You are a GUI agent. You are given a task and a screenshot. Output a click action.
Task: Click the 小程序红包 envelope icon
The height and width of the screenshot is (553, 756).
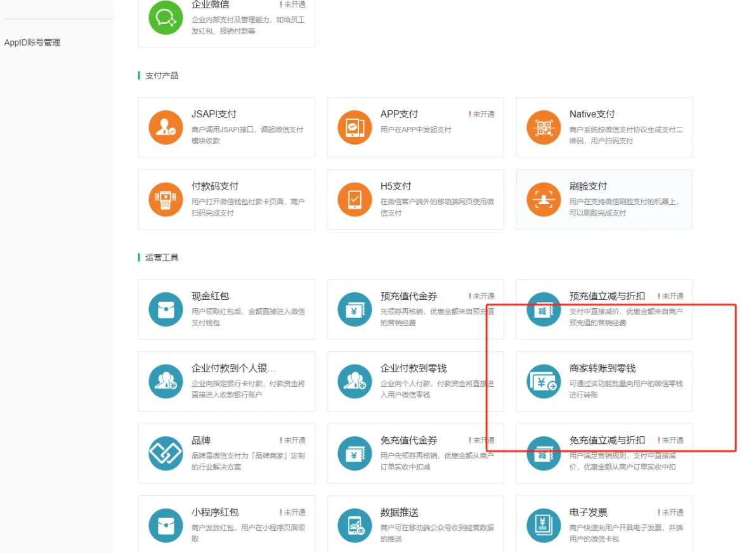[166, 526]
